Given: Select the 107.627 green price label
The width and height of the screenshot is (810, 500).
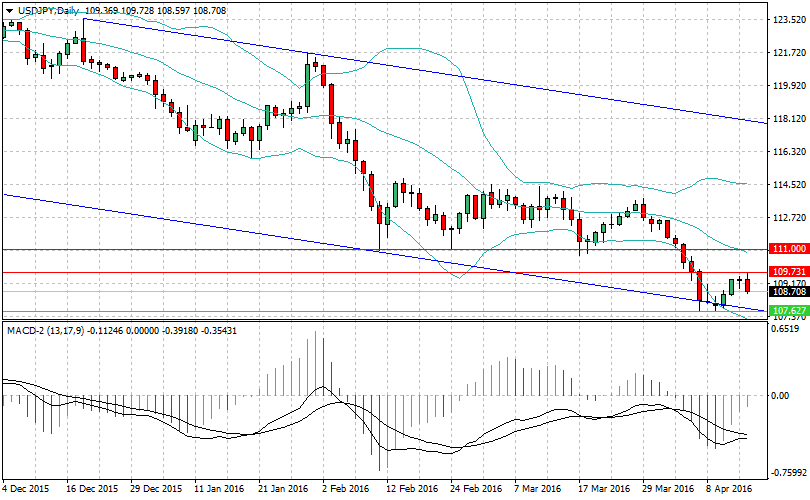Looking at the screenshot, I should 789,310.
